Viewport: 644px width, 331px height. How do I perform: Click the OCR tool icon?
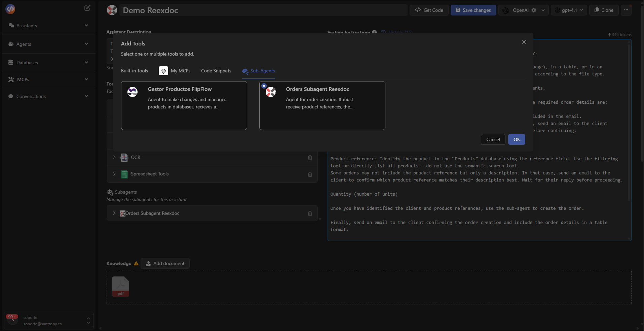(124, 157)
